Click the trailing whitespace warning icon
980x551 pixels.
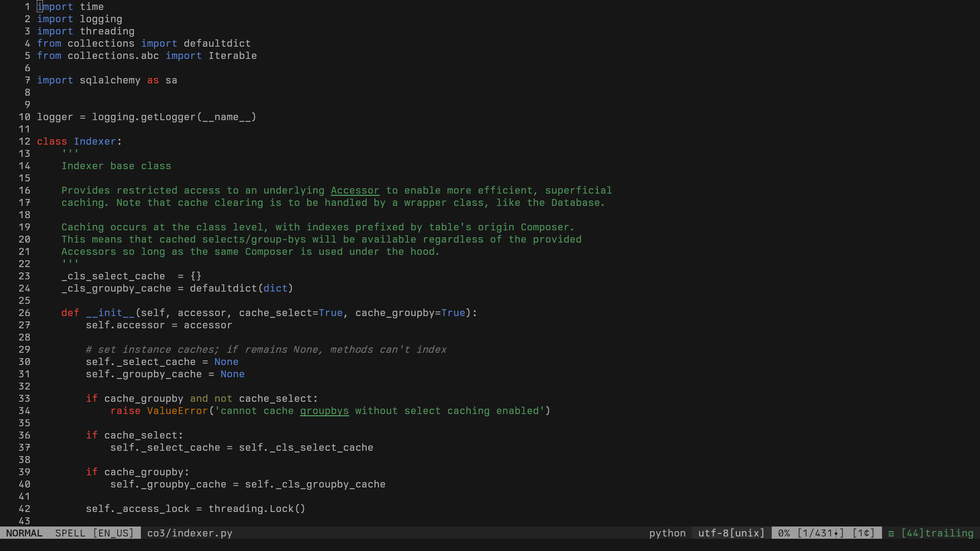pyautogui.click(x=891, y=533)
